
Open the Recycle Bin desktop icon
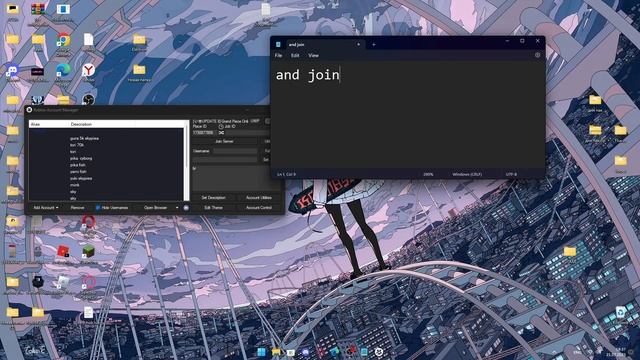point(620,312)
